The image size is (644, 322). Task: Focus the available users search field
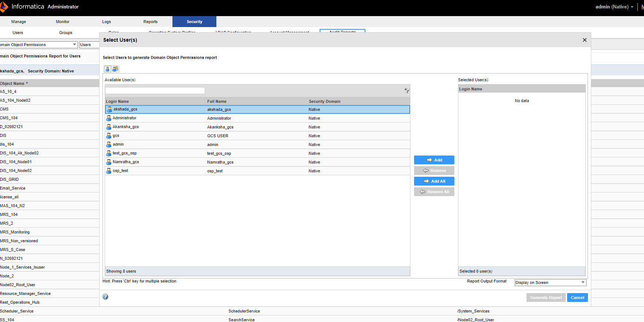[x=155, y=90]
